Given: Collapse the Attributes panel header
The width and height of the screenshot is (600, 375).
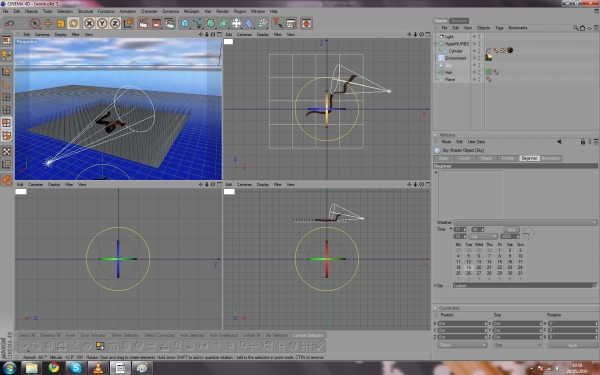Looking at the screenshot, I should click(x=435, y=135).
